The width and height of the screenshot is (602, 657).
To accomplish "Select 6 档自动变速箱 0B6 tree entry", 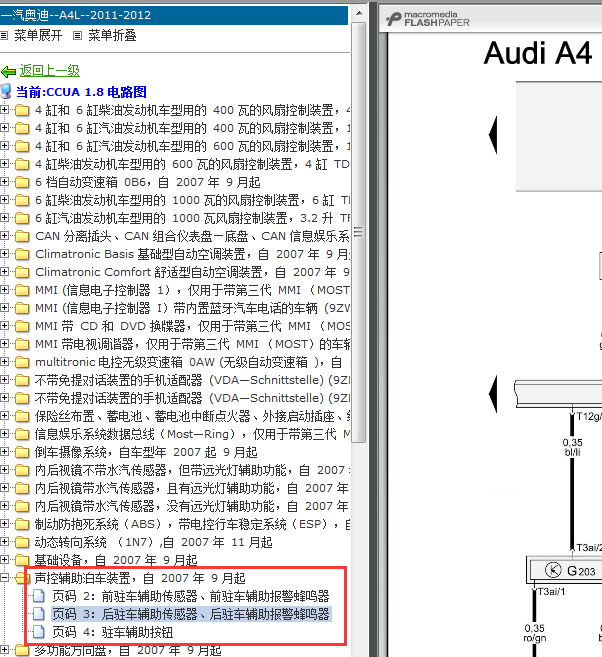I will pyautogui.click(x=147, y=182).
